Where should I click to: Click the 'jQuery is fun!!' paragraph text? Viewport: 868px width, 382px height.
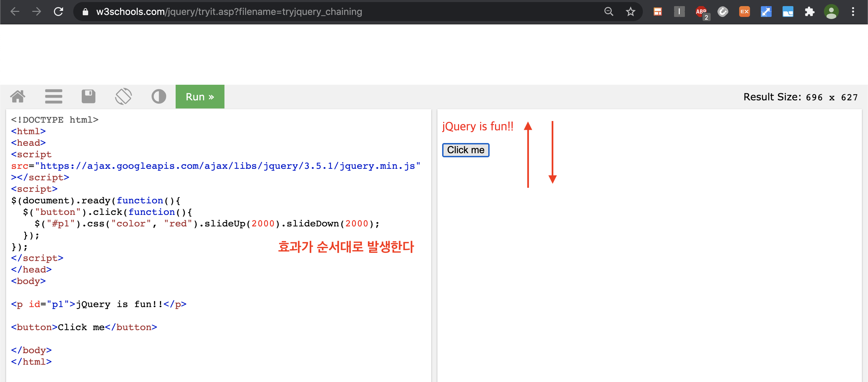click(x=477, y=126)
